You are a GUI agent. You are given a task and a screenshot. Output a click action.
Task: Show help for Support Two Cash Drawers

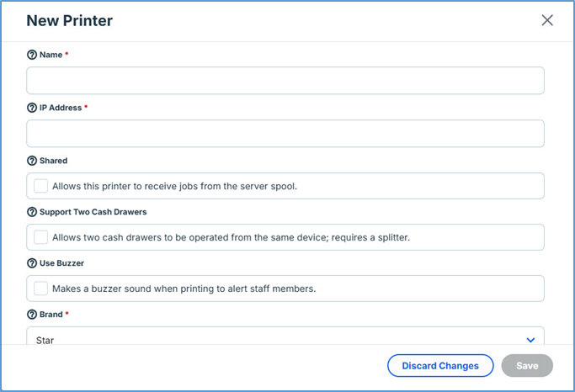pos(32,211)
